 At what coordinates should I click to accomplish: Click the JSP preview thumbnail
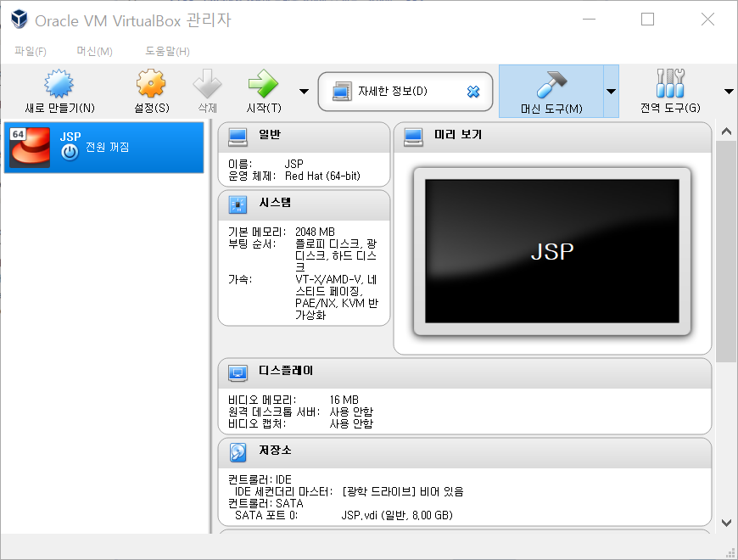[552, 251]
